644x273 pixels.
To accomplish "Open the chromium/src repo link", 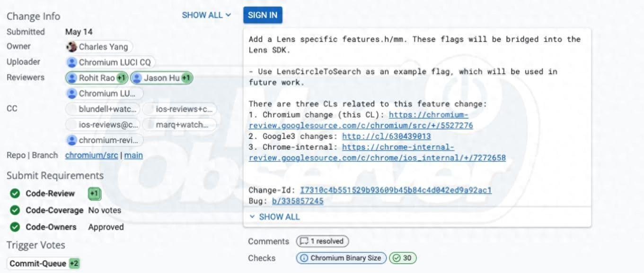I will click(92, 155).
